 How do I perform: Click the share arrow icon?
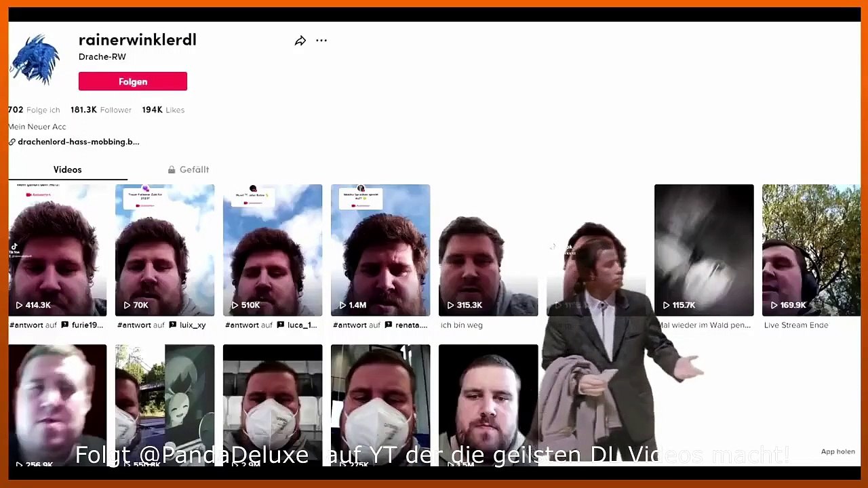pyautogui.click(x=300, y=41)
